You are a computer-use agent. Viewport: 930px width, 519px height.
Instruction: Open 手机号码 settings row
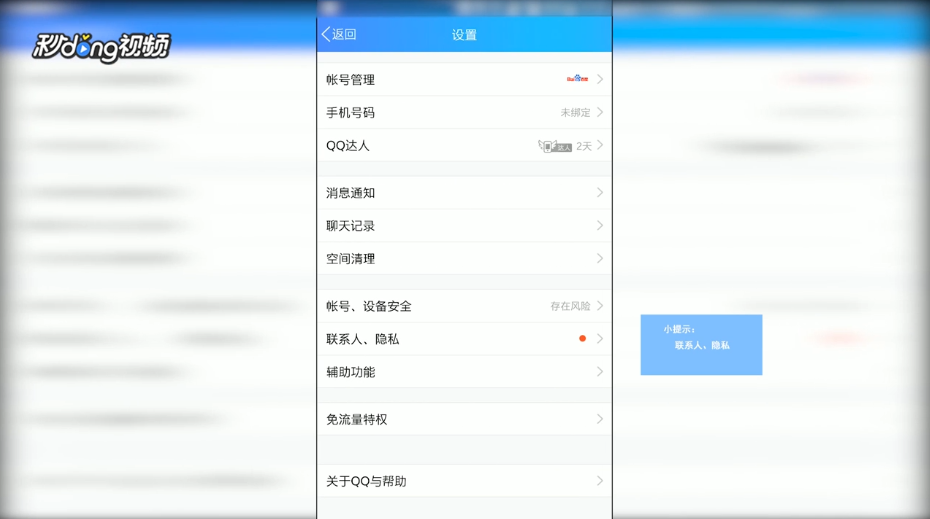pyautogui.click(x=464, y=112)
